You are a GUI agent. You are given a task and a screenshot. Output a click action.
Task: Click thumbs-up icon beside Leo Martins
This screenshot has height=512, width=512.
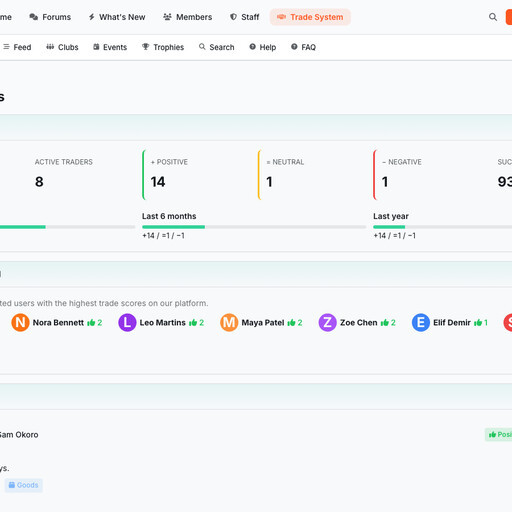pos(193,323)
